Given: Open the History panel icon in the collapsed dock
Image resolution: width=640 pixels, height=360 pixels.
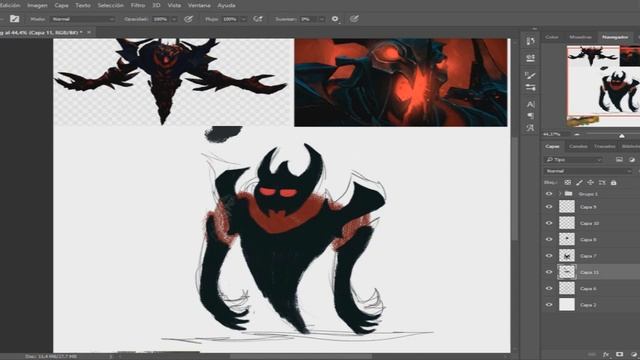Looking at the screenshot, I should point(530,41).
